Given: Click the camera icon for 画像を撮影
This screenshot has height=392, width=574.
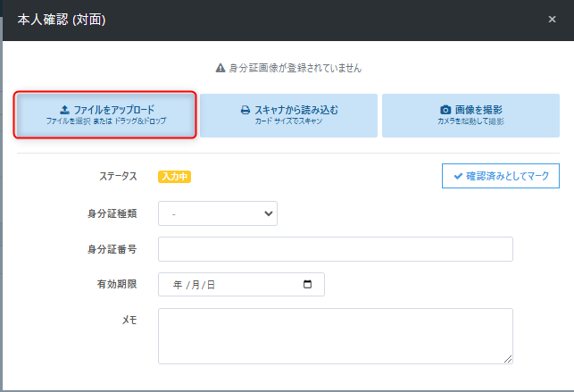Looking at the screenshot, I should point(445,110).
